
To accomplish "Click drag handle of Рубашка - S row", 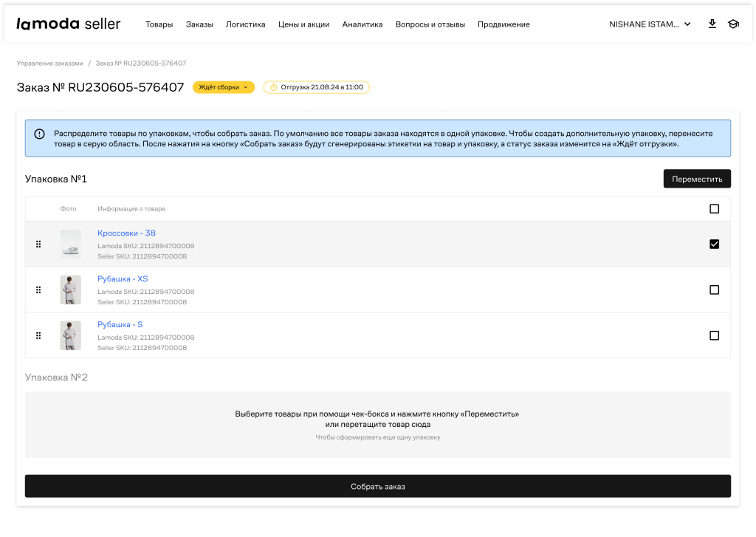I will click(x=38, y=336).
